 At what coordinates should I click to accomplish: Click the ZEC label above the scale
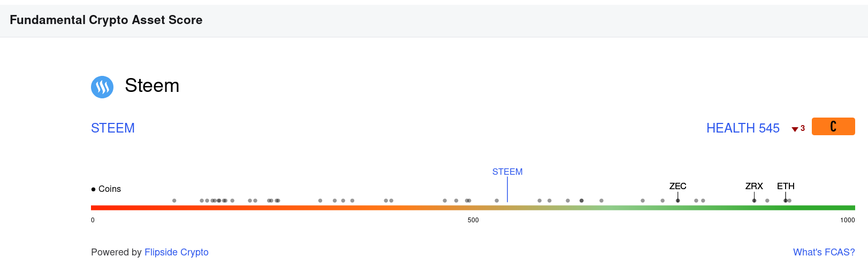[x=677, y=186]
